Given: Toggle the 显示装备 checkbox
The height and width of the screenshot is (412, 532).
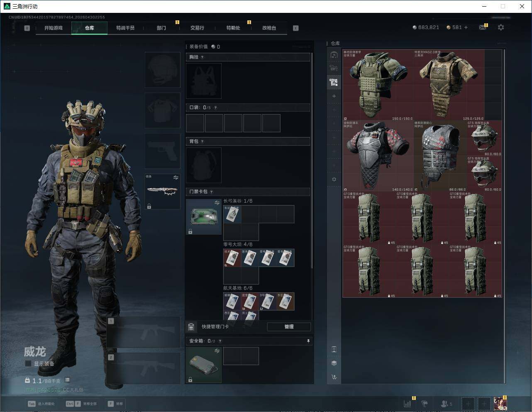Looking at the screenshot, I should pyautogui.click(x=28, y=363).
